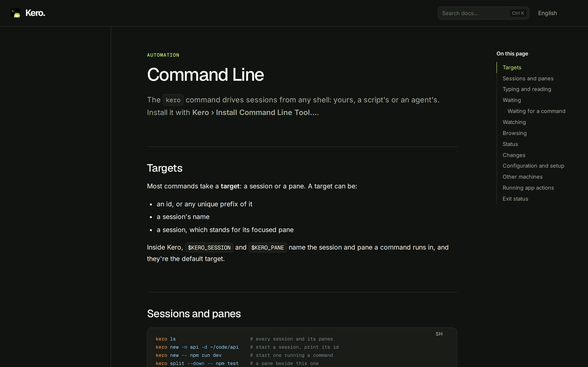The width and height of the screenshot is (588, 367).
Task: Open the English language selector
Action: [547, 13]
